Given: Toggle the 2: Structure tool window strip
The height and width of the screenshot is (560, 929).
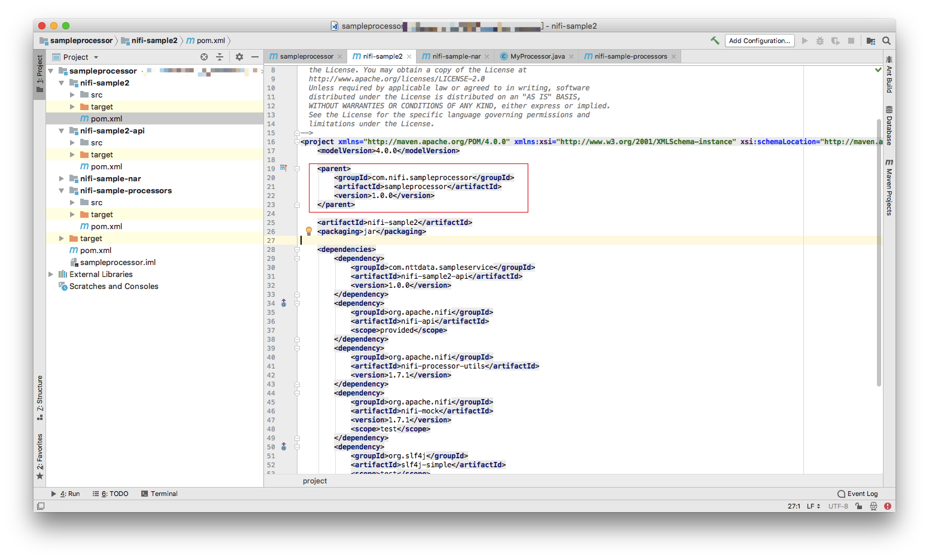Looking at the screenshot, I should tap(40, 397).
